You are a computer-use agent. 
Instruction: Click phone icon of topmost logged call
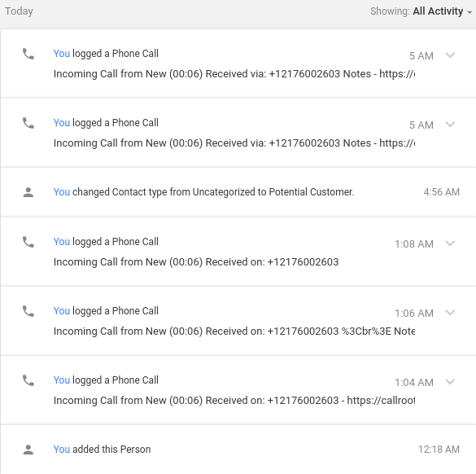coord(28,54)
